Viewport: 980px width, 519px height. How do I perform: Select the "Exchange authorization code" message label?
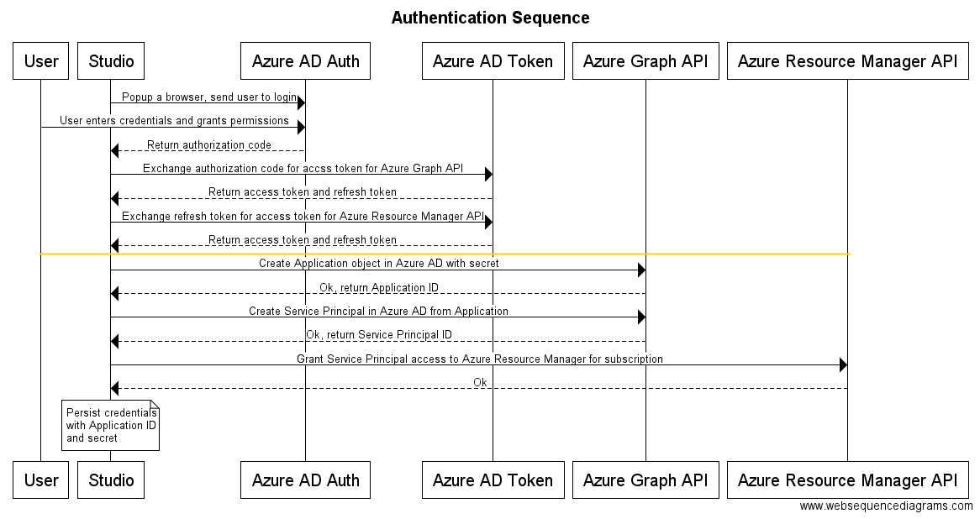click(x=303, y=169)
